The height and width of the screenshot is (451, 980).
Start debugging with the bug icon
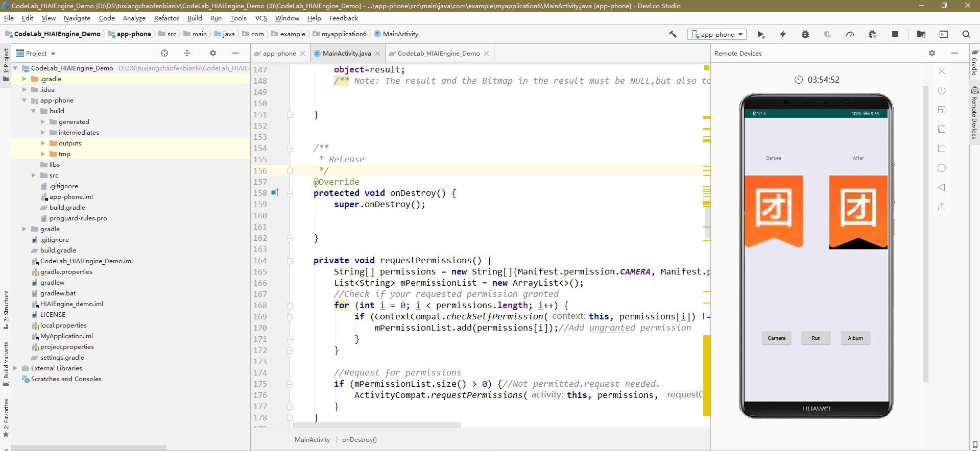(805, 34)
